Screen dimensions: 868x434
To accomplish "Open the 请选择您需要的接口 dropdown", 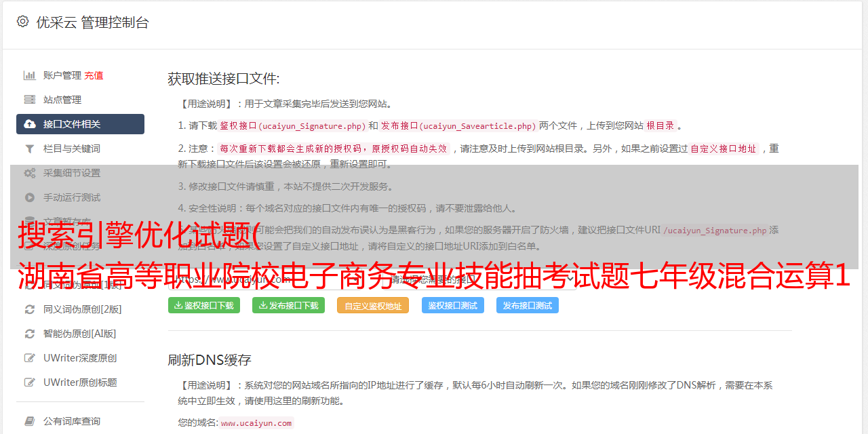I will coord(481,279).
